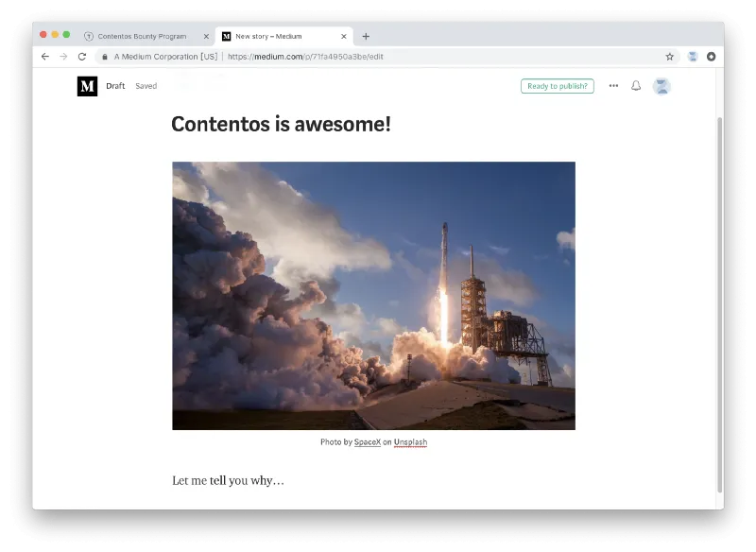Open a new tab with plus icon
This screenshot has height=552, width=756.
coord(366,36)
